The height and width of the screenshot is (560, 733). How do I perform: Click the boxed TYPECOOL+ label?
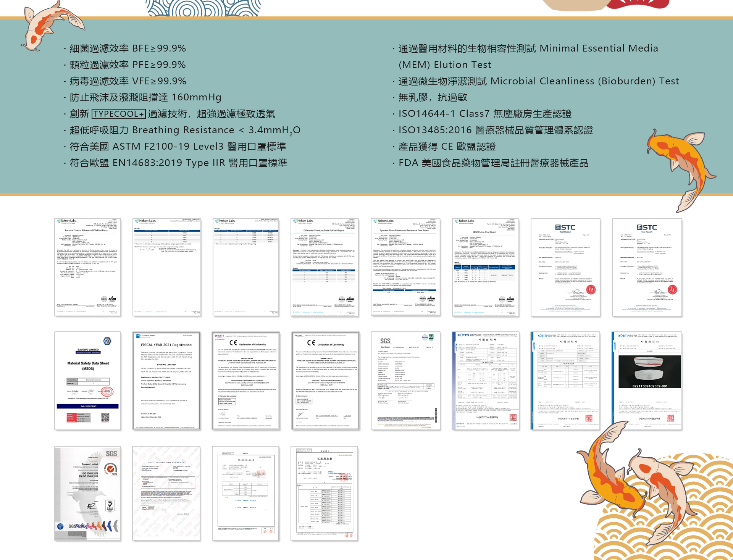click(119, 114)
